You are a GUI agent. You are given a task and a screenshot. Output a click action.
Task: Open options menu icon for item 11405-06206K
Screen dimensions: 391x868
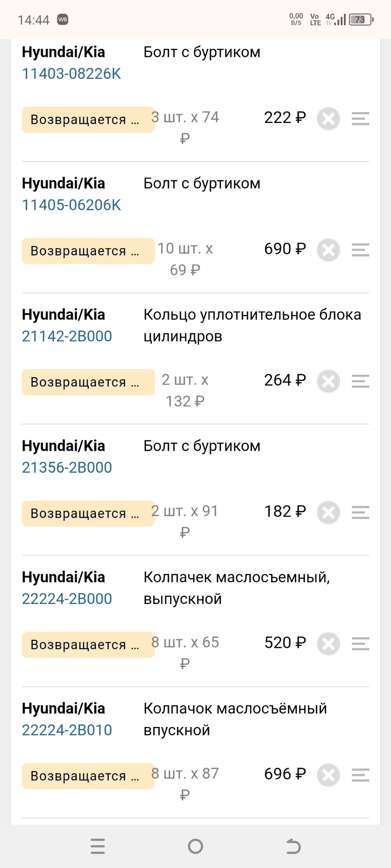(x=360, y=250)
